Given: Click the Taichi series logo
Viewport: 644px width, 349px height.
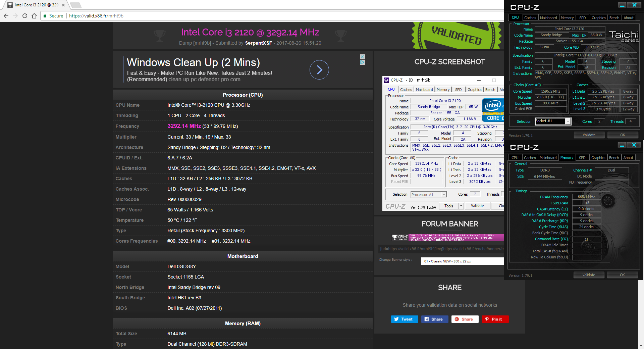Looking at the screenshot, I should click(624, 36).
